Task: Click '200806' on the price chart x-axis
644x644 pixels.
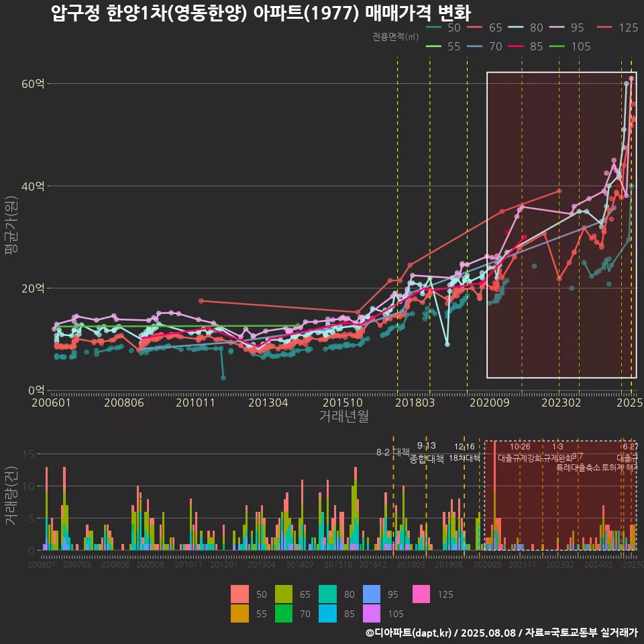Action: click(x=123, y=402)
